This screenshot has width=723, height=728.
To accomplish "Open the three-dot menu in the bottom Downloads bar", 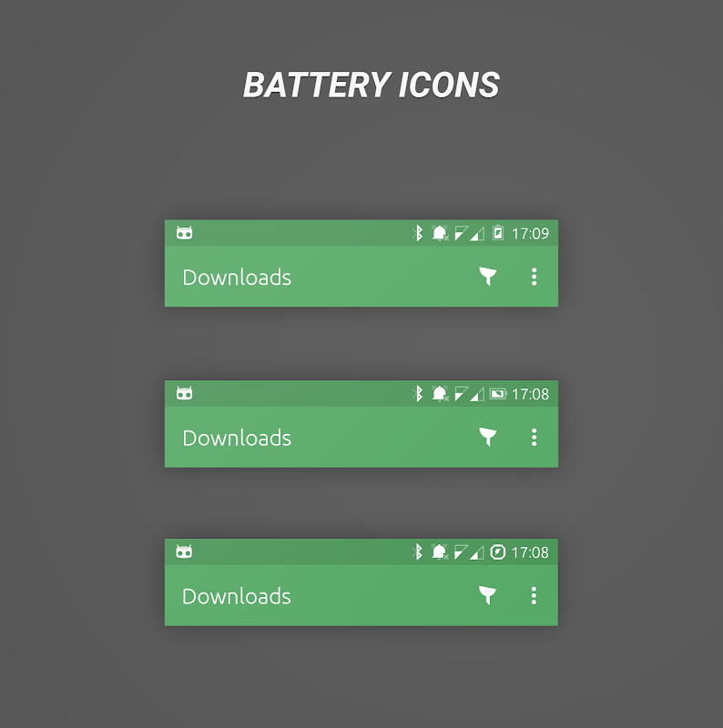I will click(534, 596).
